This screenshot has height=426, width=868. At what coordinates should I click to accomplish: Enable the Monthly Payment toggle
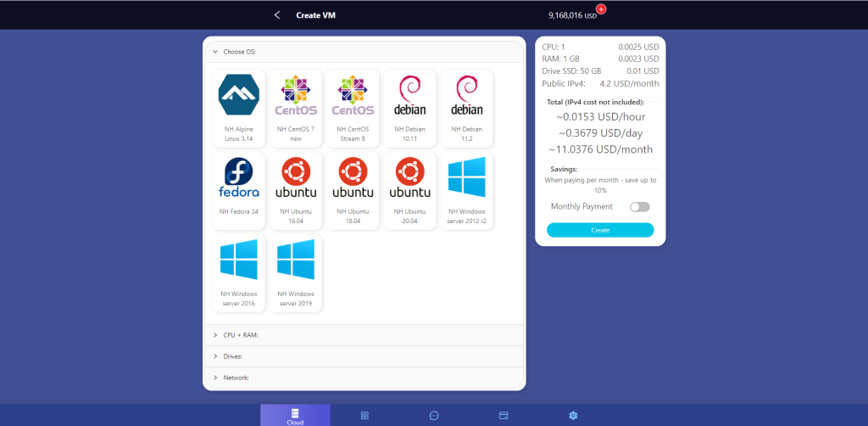coord(640,206)
